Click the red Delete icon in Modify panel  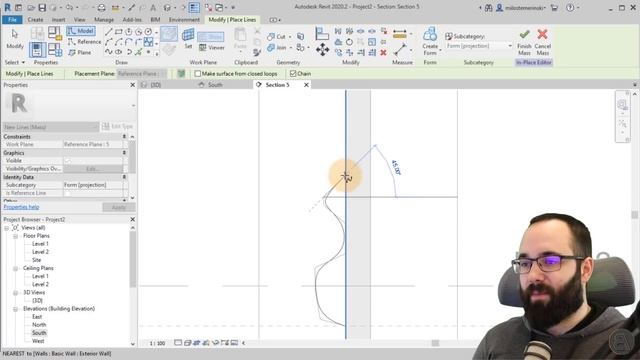(383, 52)
